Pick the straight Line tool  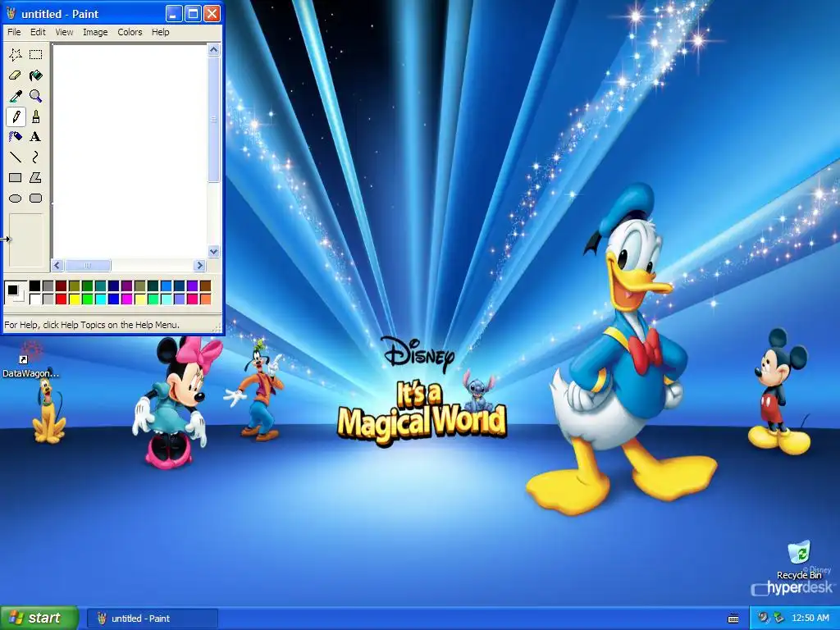click(16, 157)
